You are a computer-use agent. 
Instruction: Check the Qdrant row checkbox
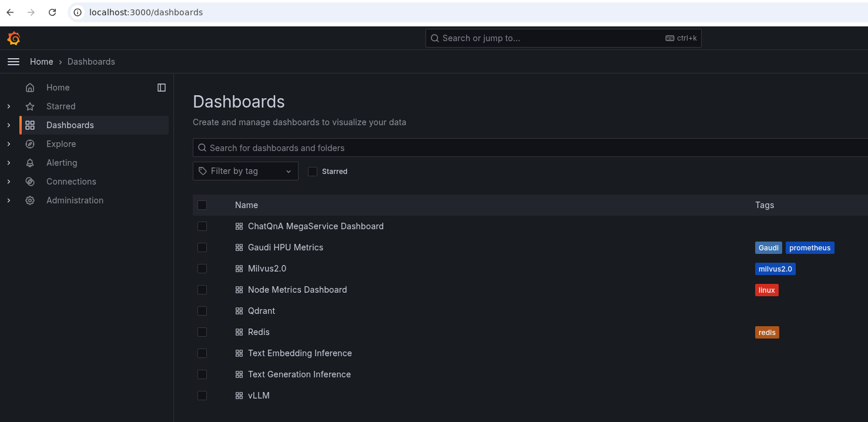(202, 311)
